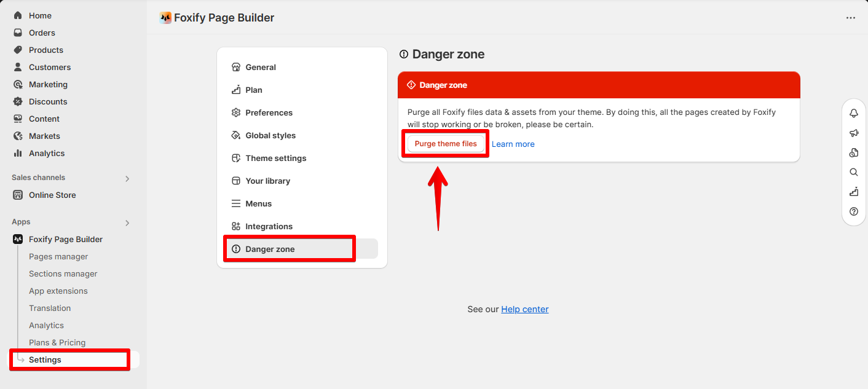The height and width of the screenshot is (389, 868).
Task: Open the Help center link
Action: [x=525, y=309]
